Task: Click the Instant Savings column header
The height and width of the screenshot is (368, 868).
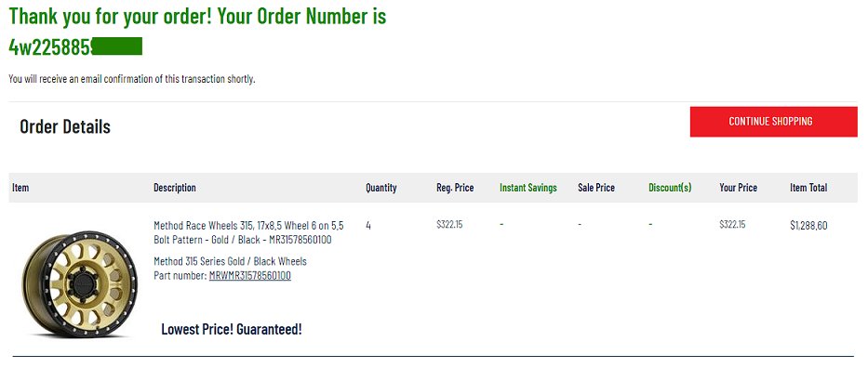Action: click(x=528, y=188)
